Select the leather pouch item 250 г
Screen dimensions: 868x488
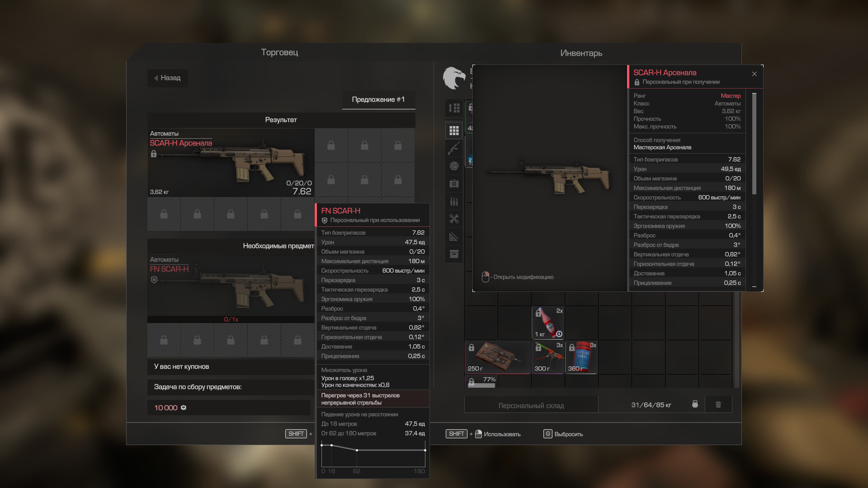pyautogui.click(x=498, y=357)
